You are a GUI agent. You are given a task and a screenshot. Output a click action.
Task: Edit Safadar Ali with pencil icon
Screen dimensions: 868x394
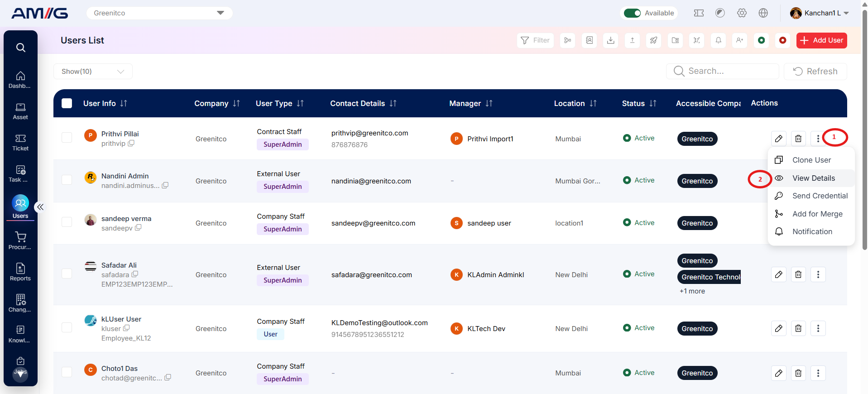[779, 274]
